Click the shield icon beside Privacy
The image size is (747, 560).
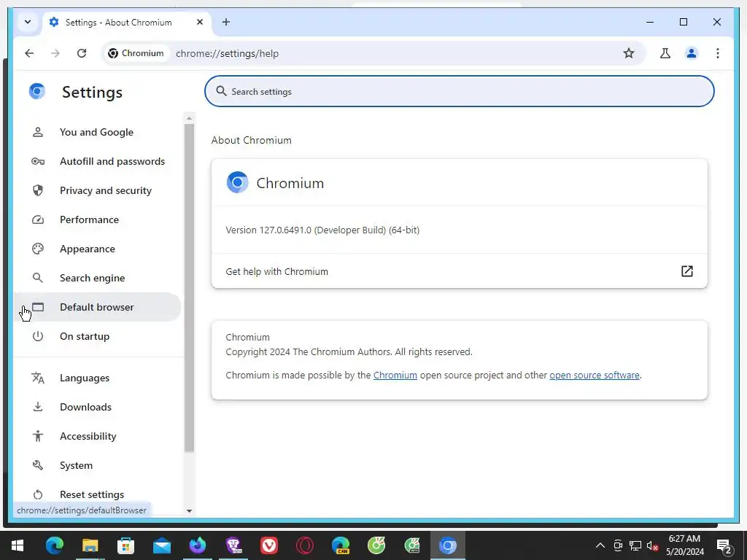[x=38, y=190]
